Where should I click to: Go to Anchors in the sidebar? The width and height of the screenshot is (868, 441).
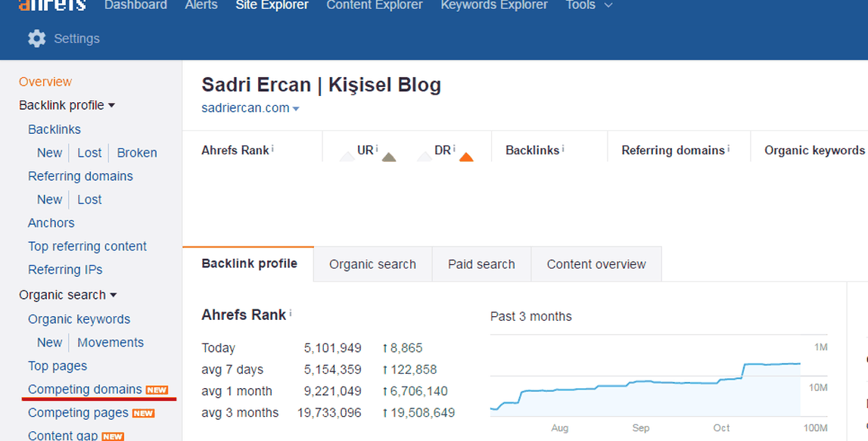[x=51, y=223]
